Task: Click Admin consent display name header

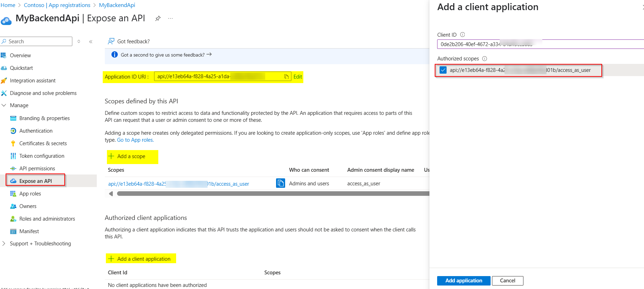Action: click(381, 170)
